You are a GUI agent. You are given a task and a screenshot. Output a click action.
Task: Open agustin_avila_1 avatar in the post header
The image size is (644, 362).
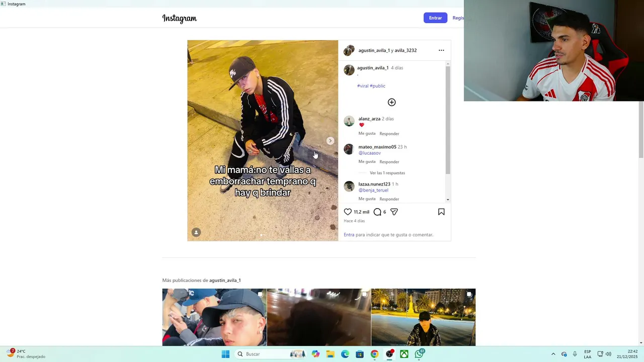pos(349,50)
